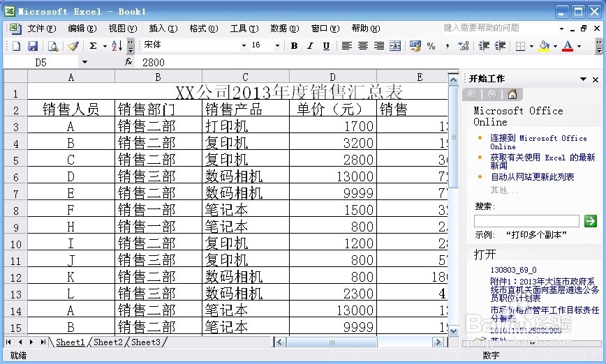Viewport: 606px width, 364px height.
Task: Click the 键入需要帮助的问题 help box
Action: pyautogui.click(x=498, y=28)
